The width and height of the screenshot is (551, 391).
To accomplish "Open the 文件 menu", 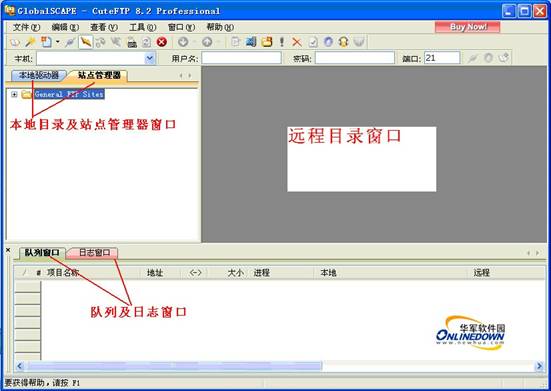I will click(x=26, y=27).
